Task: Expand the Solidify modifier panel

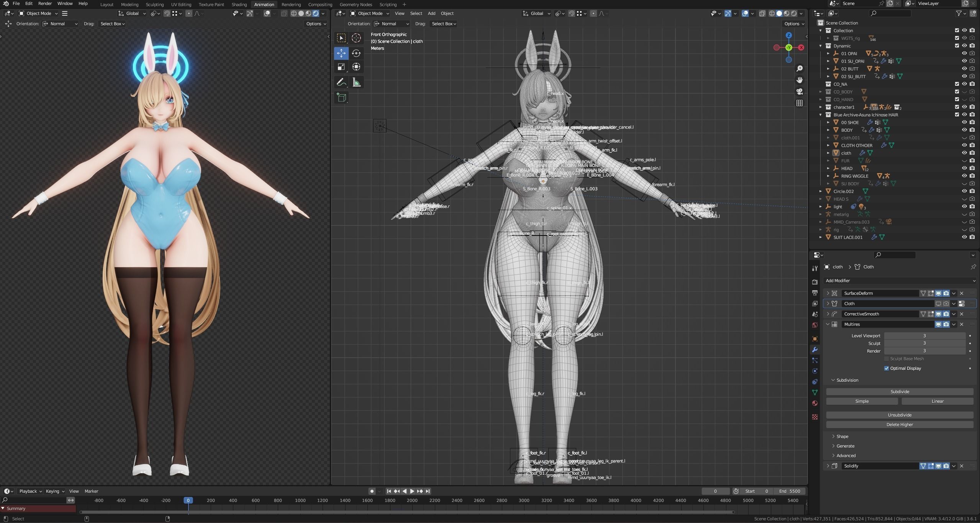Action: click(x=828, y=466)
